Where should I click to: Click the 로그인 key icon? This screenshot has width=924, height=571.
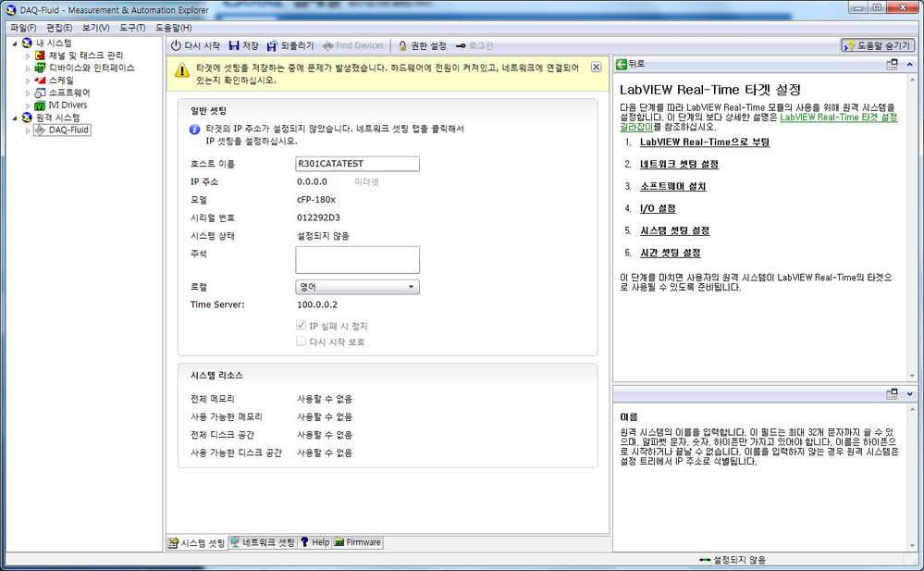pyautogui.click(x=461, y=45)
